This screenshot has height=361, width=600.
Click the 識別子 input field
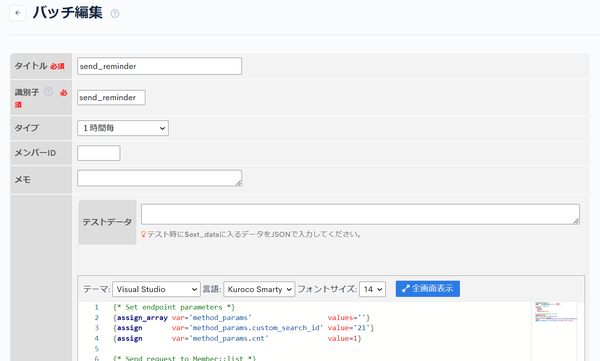111,98
